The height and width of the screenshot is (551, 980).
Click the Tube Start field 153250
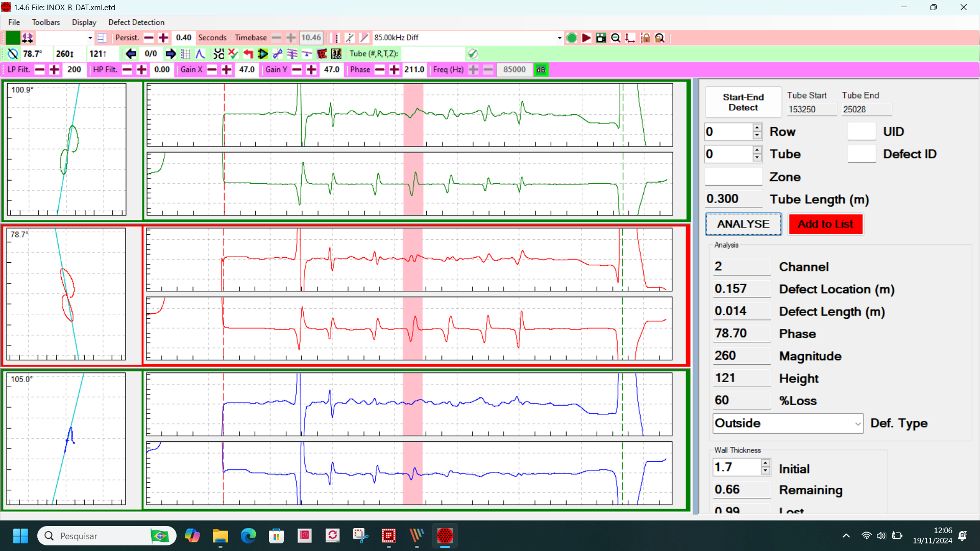click(812, 109)
